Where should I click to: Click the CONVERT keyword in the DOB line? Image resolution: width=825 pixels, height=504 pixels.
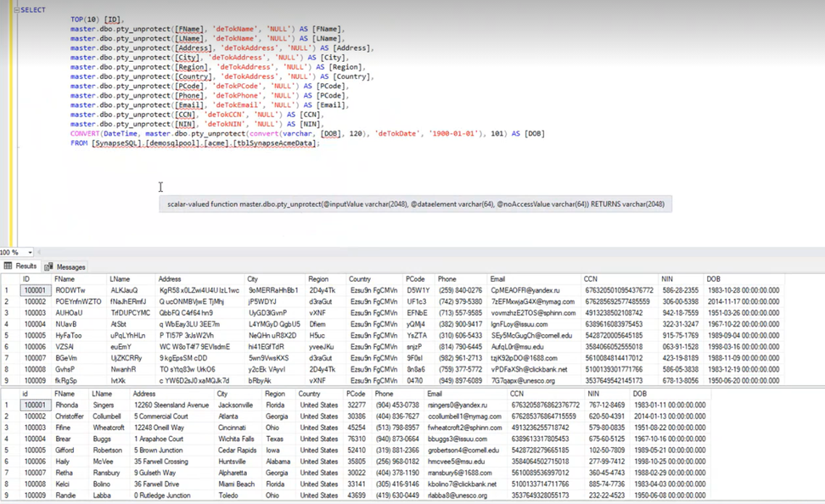(85, 133)
